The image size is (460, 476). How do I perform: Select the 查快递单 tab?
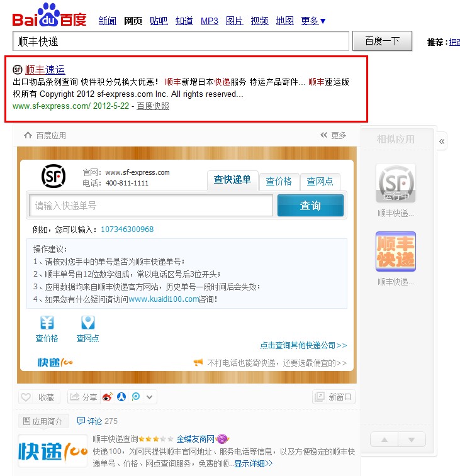(x=233, y=180)
